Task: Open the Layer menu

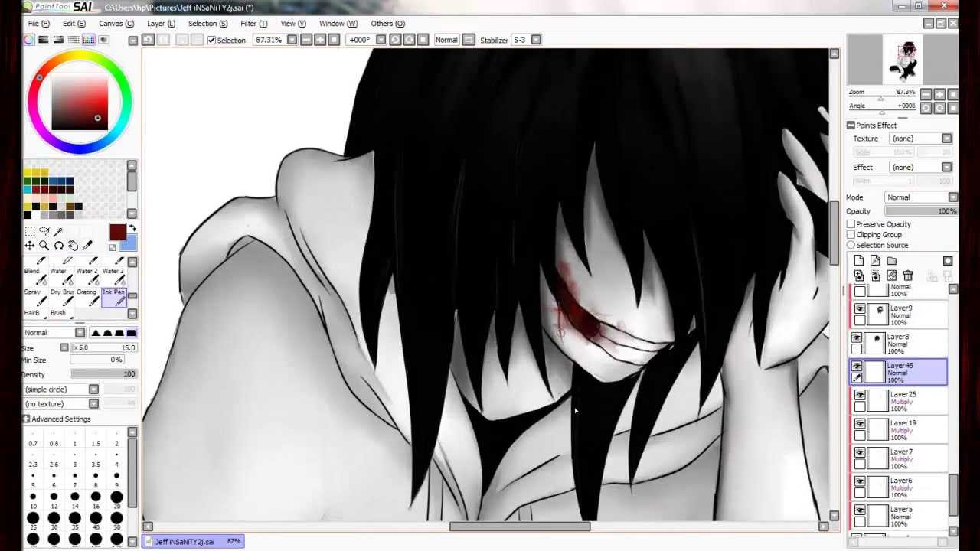Action: (x=161, y=24)
